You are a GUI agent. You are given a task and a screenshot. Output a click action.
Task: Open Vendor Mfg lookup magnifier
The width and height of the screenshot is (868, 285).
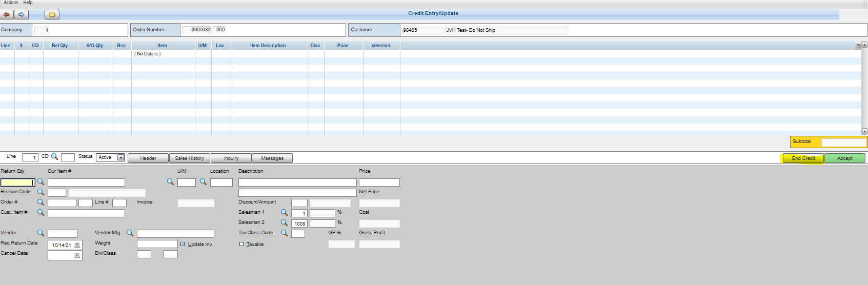pos(130,233)
